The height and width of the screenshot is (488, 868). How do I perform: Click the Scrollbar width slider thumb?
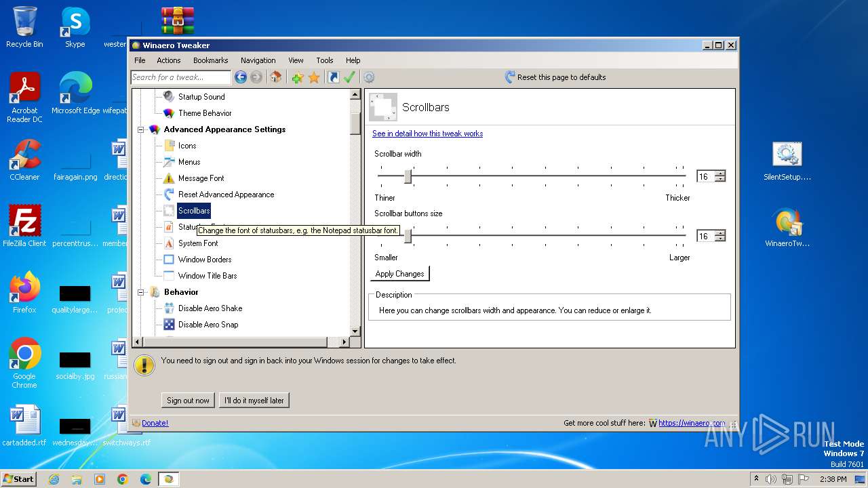[x=408, y=176]
